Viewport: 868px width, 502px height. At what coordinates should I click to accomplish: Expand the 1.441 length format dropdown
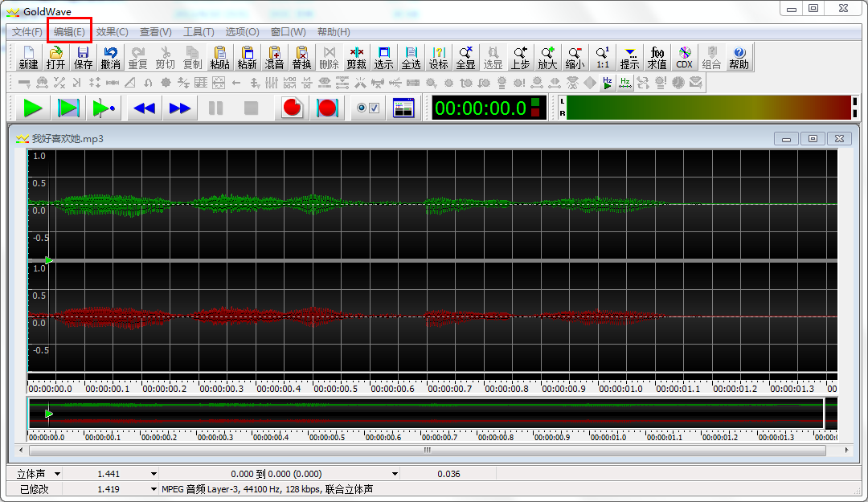153,474
